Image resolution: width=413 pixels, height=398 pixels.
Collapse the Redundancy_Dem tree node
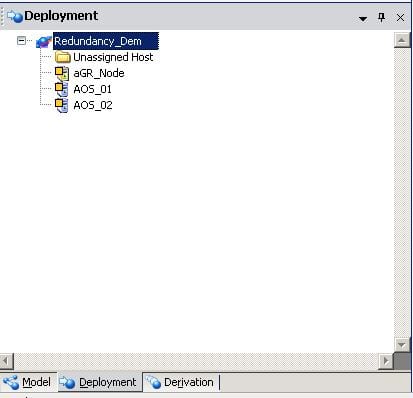tap(21, 41)
